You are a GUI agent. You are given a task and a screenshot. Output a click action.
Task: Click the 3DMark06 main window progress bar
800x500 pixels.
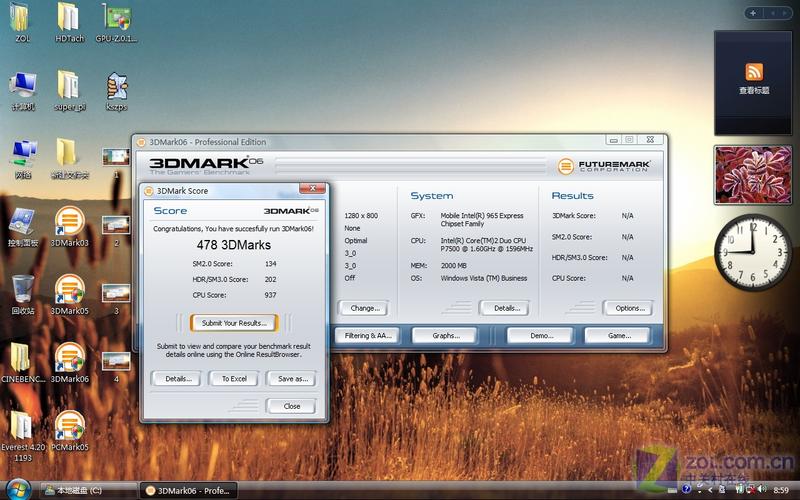[411, 166]
